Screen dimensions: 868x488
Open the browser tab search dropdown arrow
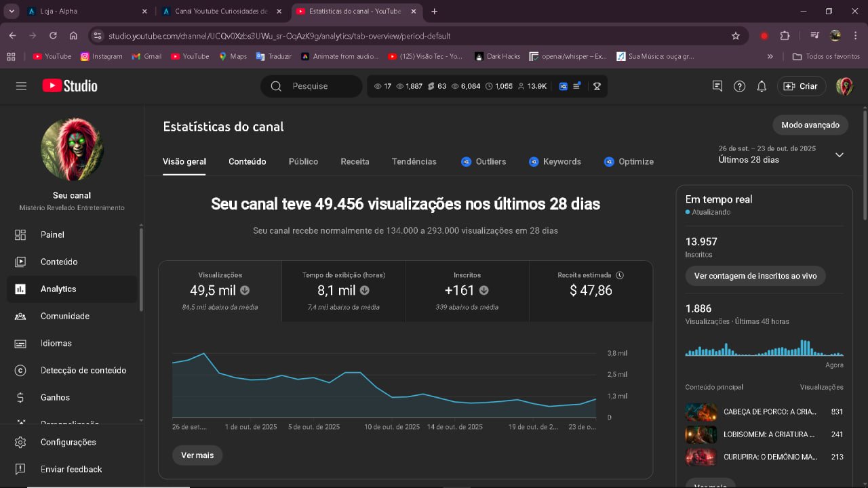coord(12,12)
